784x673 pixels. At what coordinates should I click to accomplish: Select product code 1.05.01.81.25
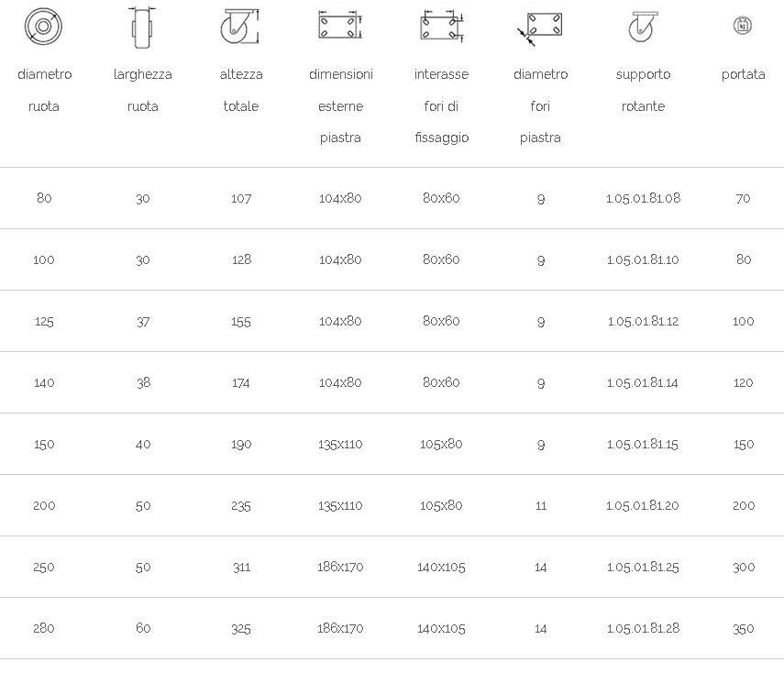643,567
